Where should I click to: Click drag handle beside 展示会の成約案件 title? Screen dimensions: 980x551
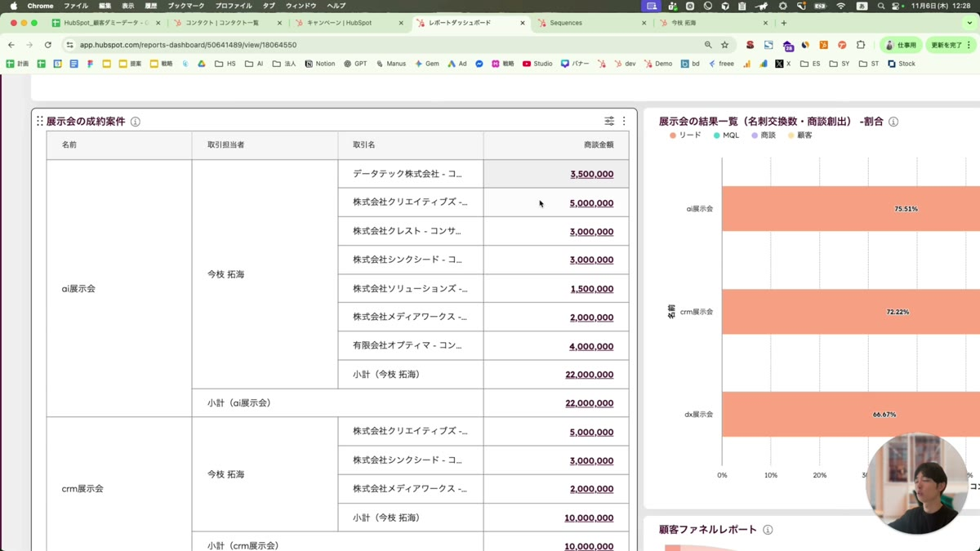[39, 121]
